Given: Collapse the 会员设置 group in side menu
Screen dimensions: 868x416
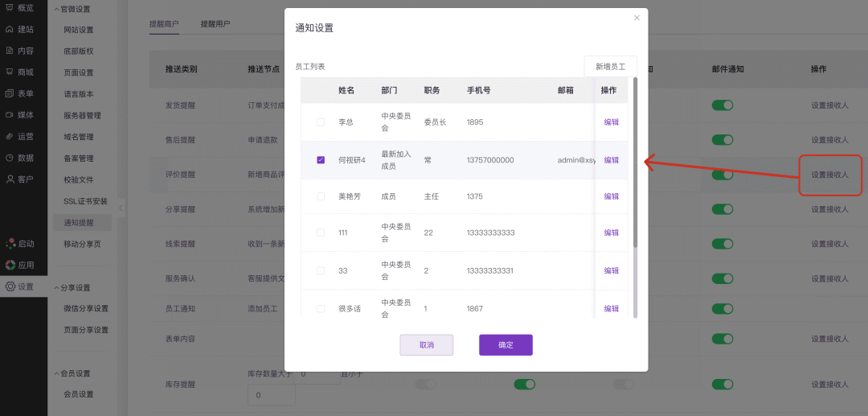Looking at the screenshot, I should (x=56, y=374).
